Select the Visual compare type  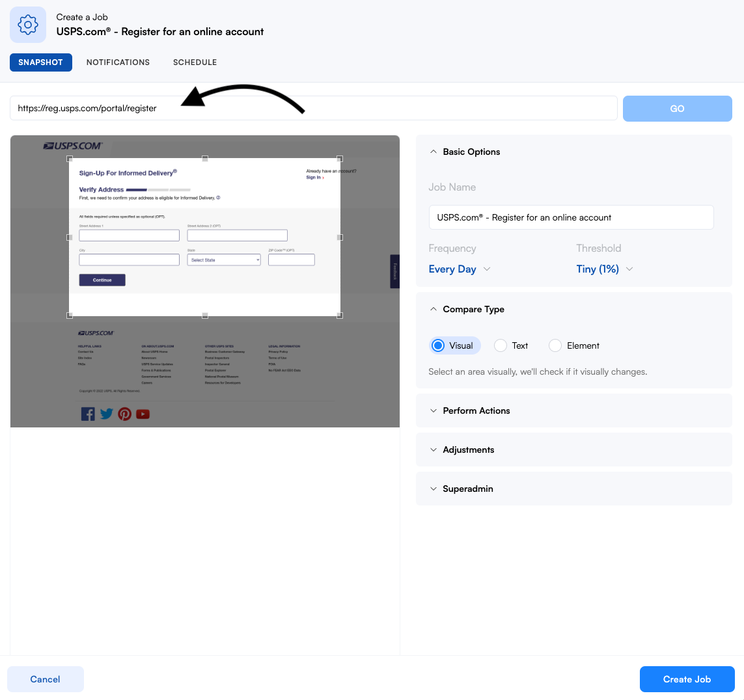point(454,345)
